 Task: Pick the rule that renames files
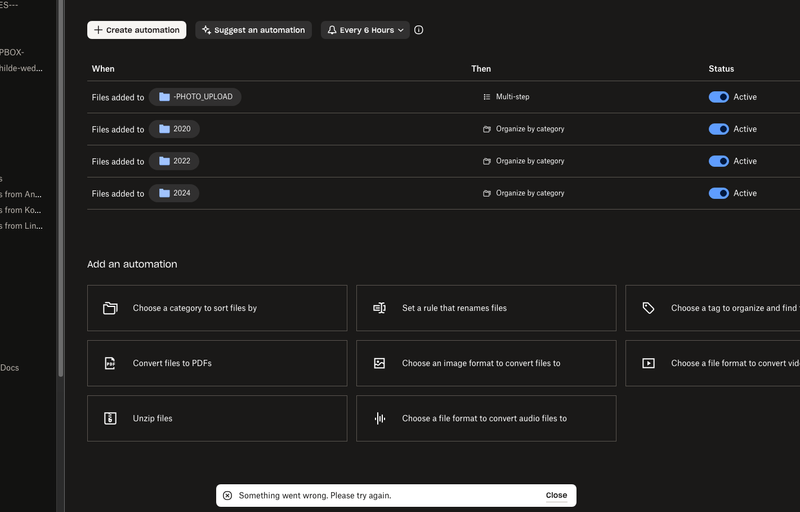click(486, 308)
